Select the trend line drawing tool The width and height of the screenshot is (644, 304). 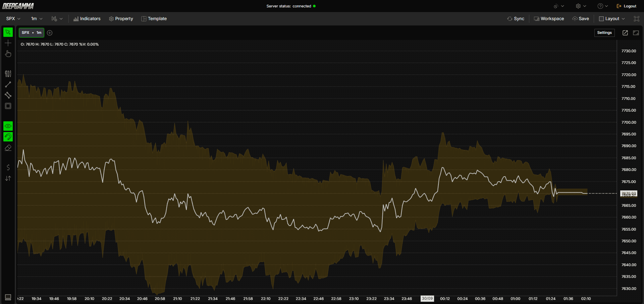[8, 84]
